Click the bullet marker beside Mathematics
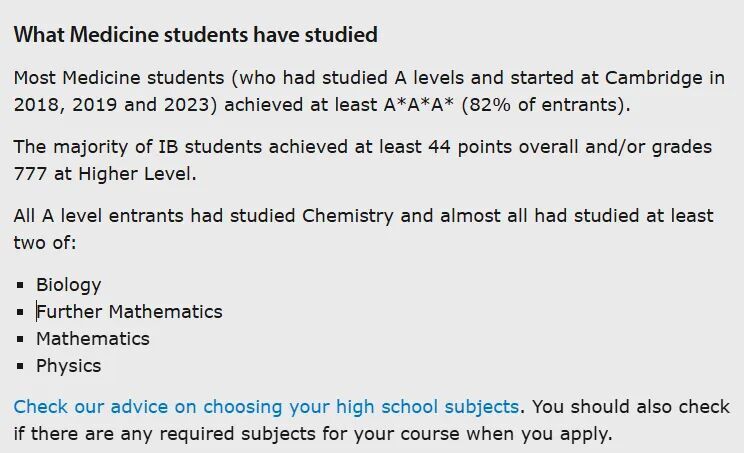This screenshot has width=744, height=453. coord(22,339)
